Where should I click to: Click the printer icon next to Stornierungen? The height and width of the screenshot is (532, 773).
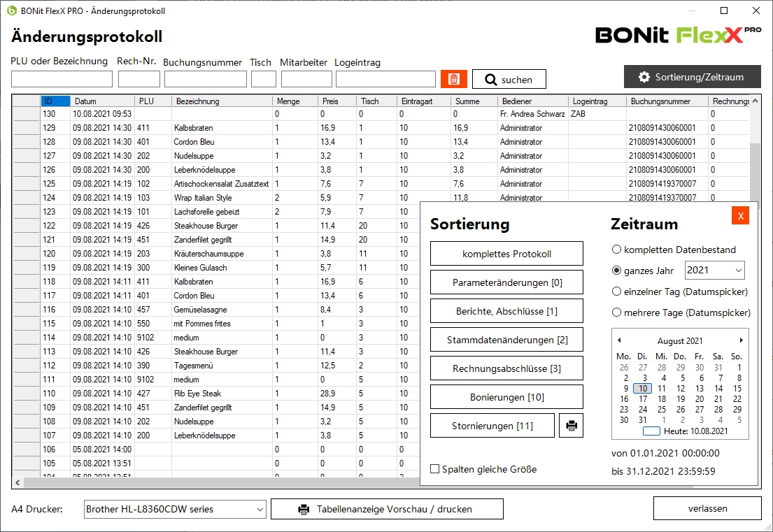tap(572, 426)
